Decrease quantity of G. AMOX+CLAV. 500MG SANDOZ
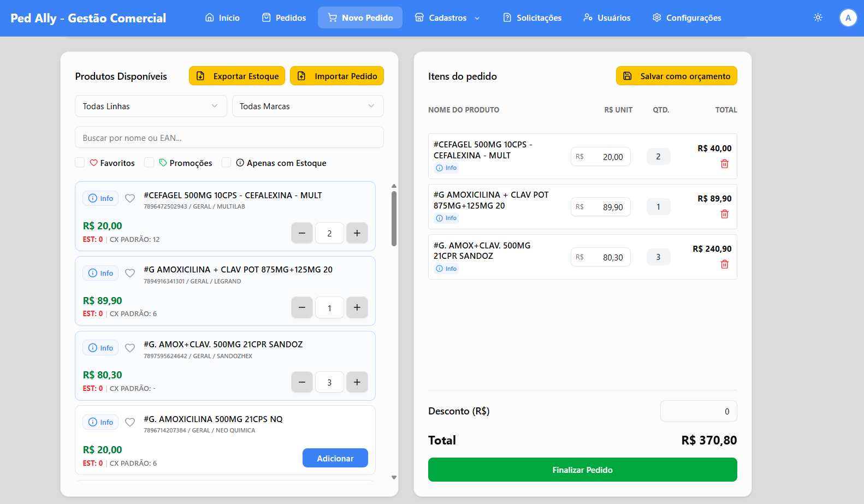Viewport: 864px width, 504px height. [302, 382]
